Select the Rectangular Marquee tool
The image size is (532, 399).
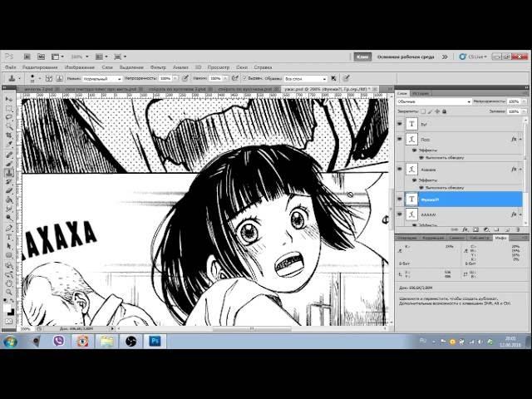tap(9, 109)
